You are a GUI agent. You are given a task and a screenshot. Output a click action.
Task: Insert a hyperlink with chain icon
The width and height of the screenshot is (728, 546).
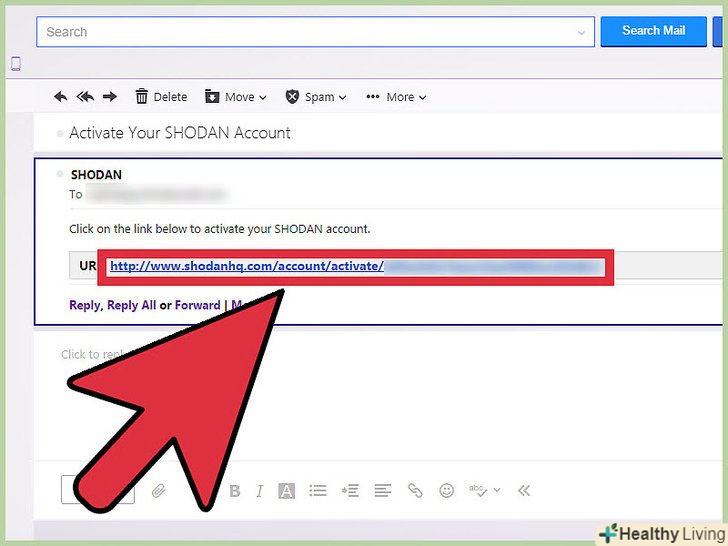pyautogui.click(x=415, y=490)
